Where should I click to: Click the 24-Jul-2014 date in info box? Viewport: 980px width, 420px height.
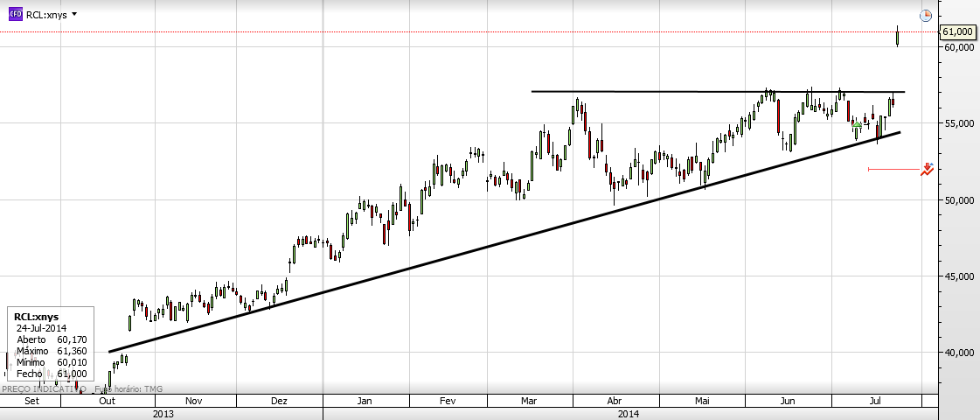[42, 328]
